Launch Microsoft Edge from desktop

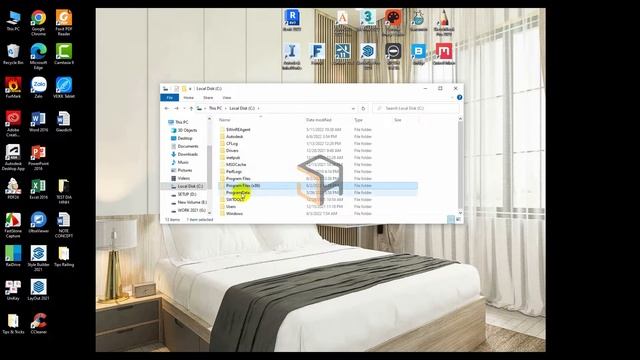pyautogui.click(x=38, y=56)
